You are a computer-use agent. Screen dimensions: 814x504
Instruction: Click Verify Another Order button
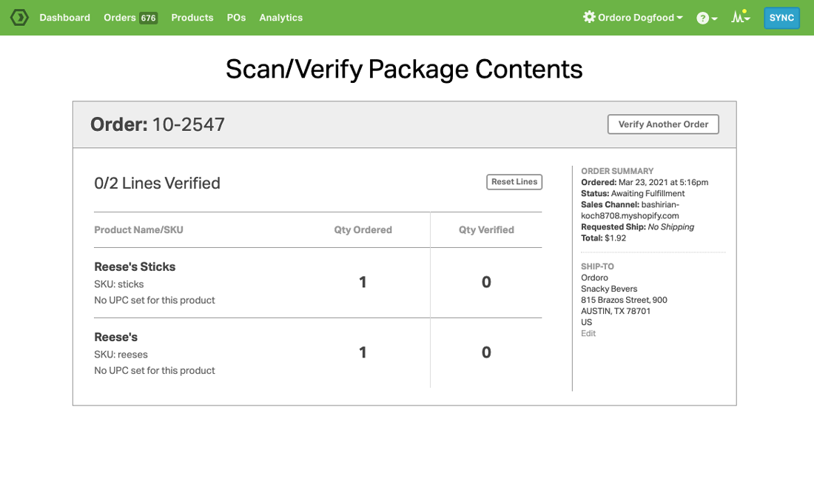[663, 124]
